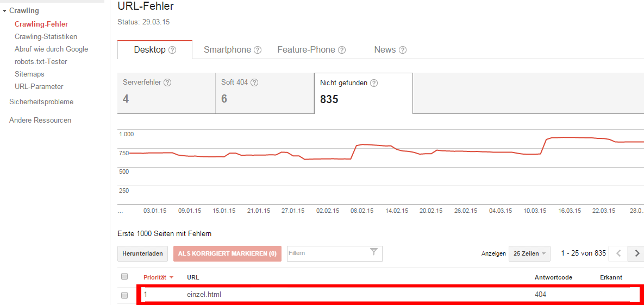Check the box for einzel.html row

coord(125,295)
